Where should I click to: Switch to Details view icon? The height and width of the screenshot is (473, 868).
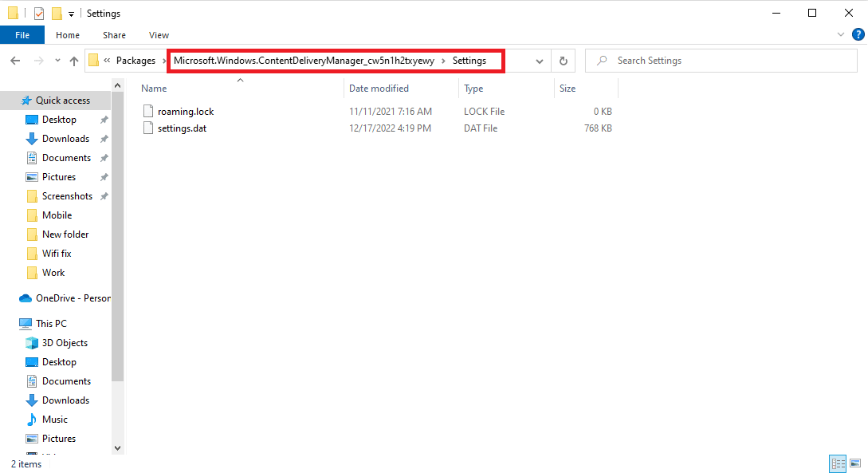point(838,463)
